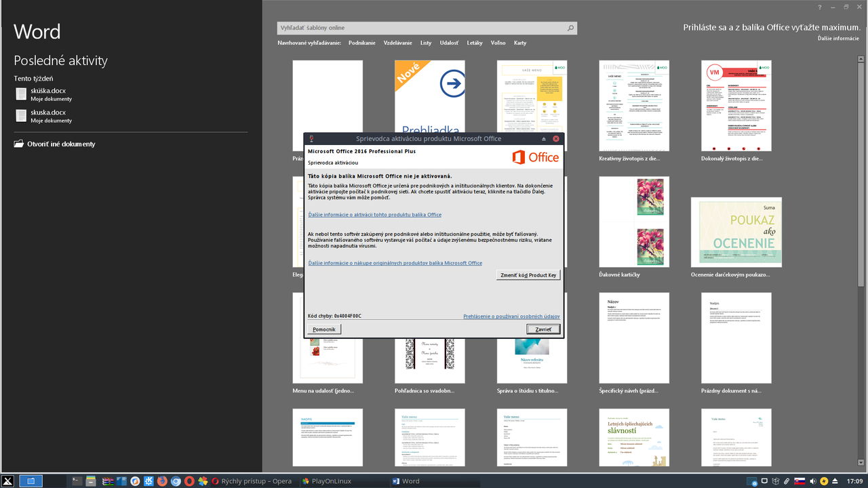Screen dimensions: 868x488
Task: Click the volume speaker tray icon
Action: (813, 481)
